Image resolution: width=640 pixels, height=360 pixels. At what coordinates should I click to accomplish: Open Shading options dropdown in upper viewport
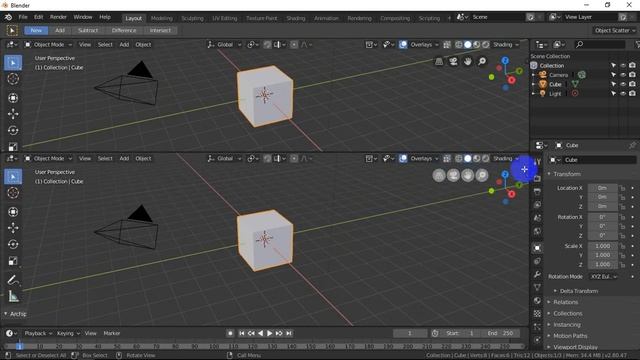pyautogui.click(x=506, y=44)
